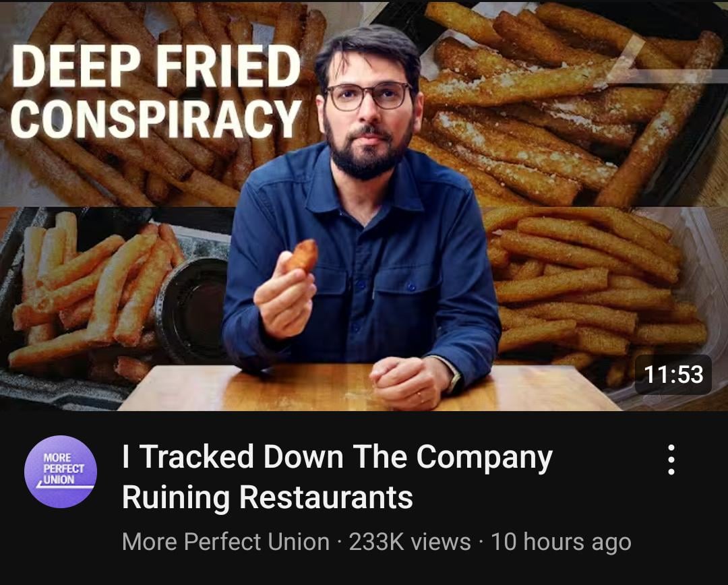Screen dimensions: 728x585
Task: Click the More Perfect Union channel name text
Action: 226,542
